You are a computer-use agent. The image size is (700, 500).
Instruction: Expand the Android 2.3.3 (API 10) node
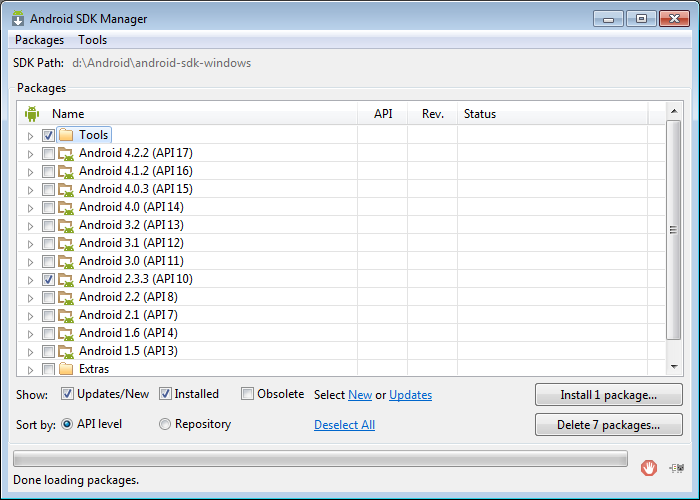point(30,280)
